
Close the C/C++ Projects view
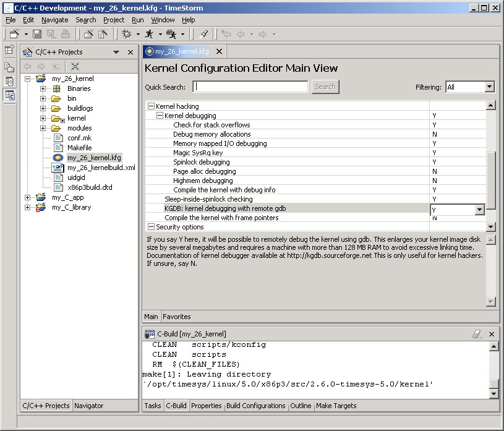130,52
